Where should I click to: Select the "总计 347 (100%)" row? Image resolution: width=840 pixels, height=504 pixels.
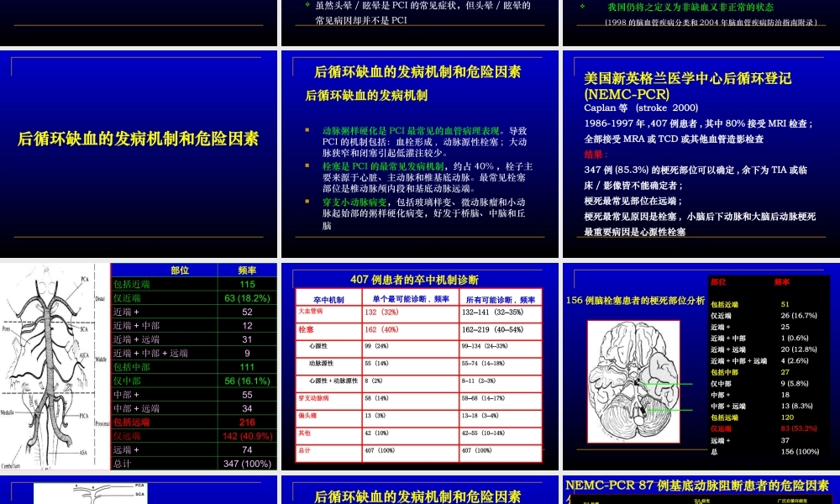[193, 462]
